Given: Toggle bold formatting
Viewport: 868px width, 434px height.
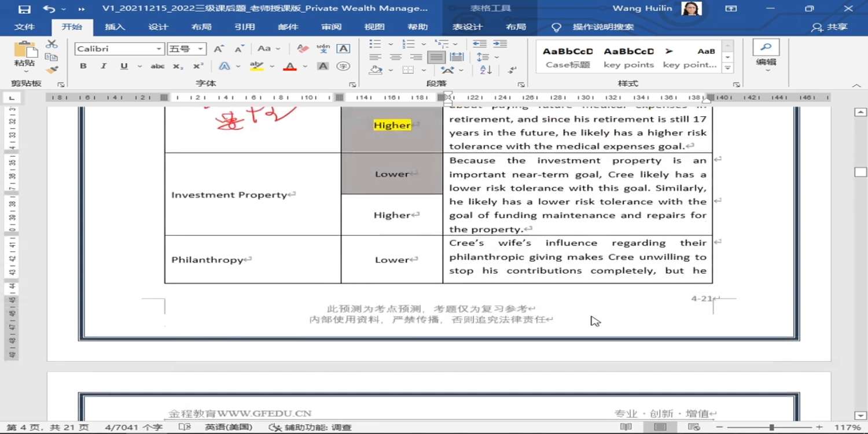Looking at the screenshot, I should (83, 66).
